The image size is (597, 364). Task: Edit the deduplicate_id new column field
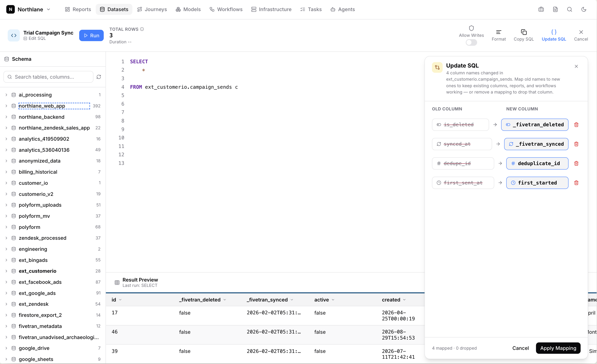pos(537,163)
